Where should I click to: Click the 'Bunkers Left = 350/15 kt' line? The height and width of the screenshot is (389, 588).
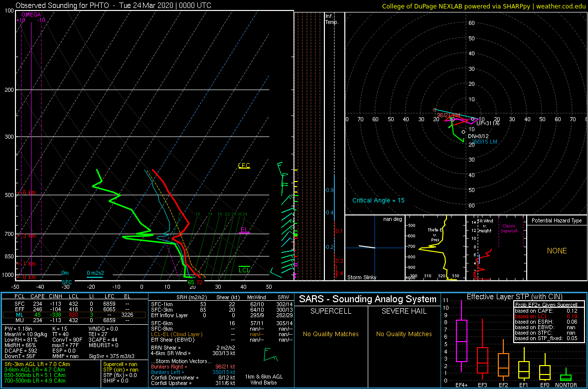pos(193,372)
